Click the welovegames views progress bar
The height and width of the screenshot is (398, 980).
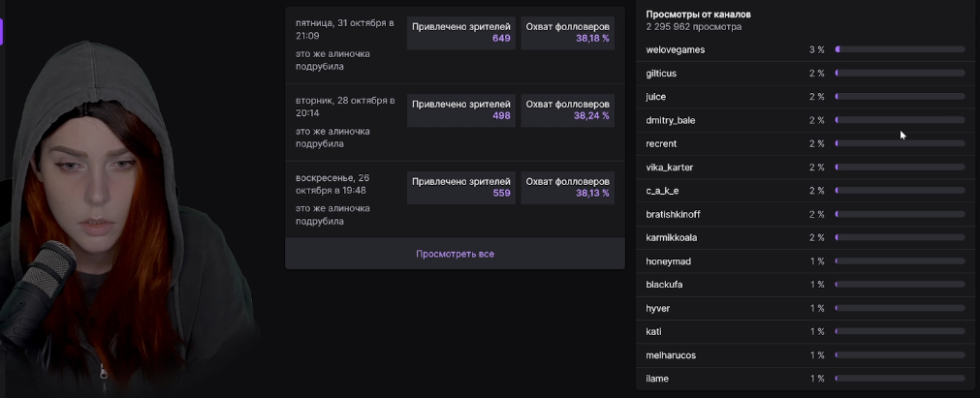pyautogui.click(x=899, y=49)
